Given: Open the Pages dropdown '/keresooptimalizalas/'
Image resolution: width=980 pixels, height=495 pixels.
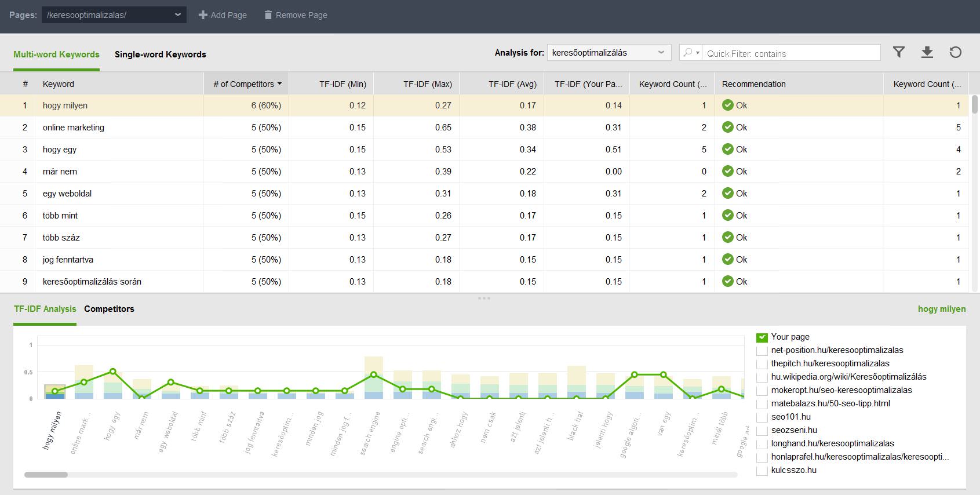Looking at the screenshot, I should (x=114, y=15).
